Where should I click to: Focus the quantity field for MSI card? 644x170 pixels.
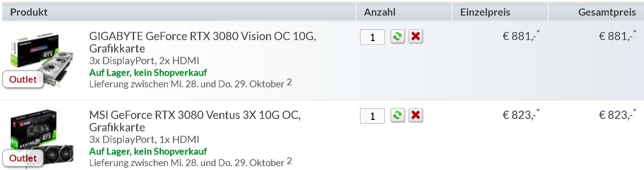372,116
